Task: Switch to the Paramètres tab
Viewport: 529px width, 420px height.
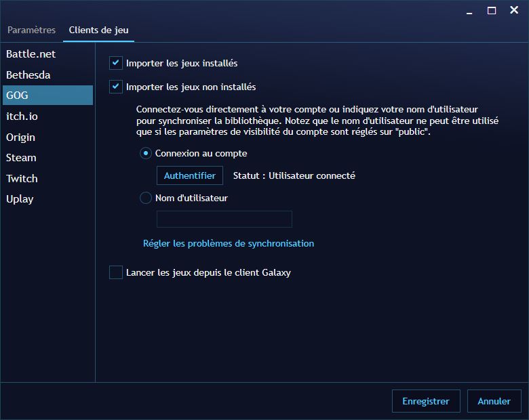Action: [x=31, y=30]
